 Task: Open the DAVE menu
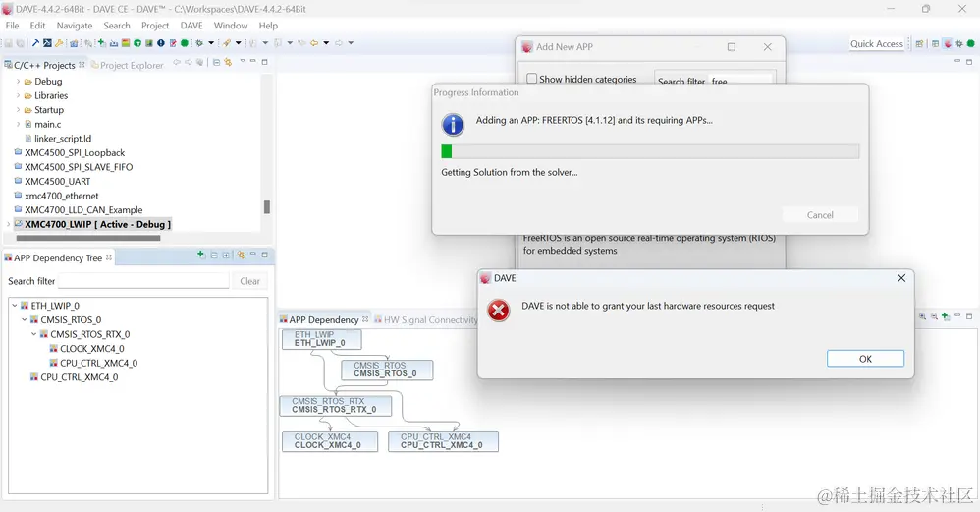(191, 26)
